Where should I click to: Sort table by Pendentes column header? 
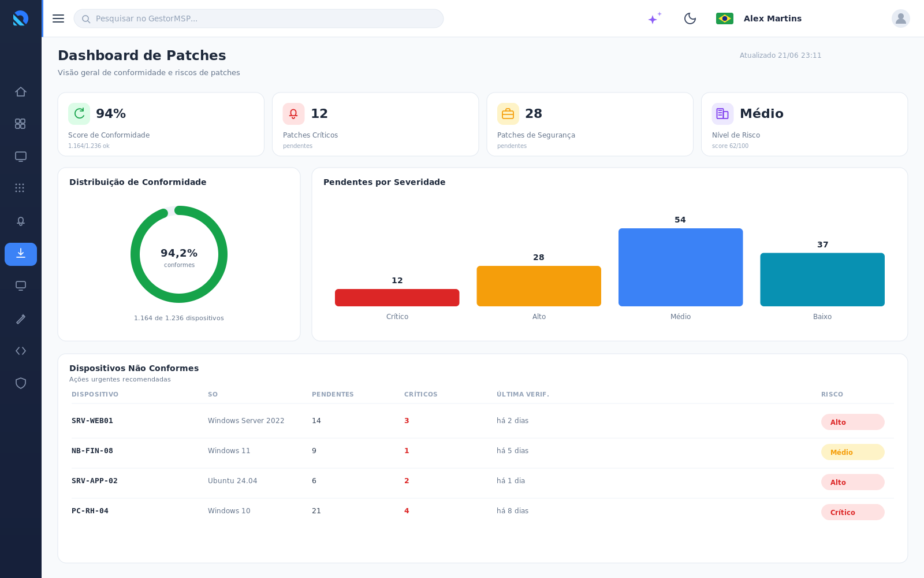(x=333, y=394)
